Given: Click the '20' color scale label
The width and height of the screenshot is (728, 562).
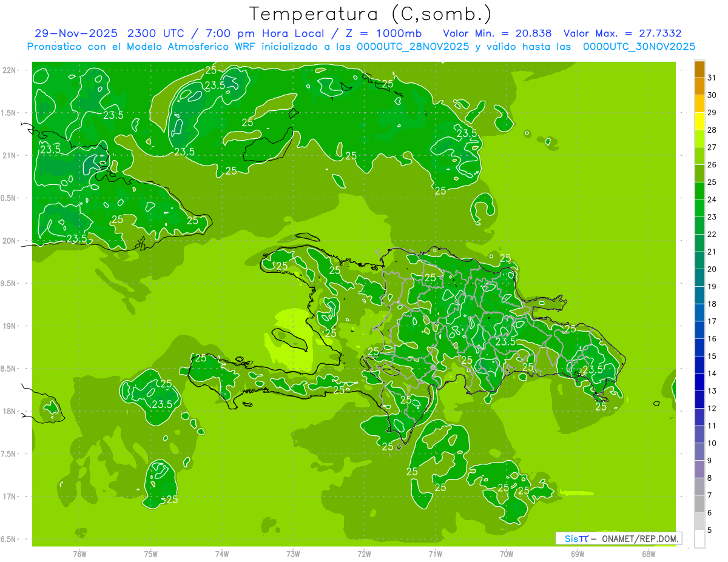Looking at the screenshot, I should [712, 269].
